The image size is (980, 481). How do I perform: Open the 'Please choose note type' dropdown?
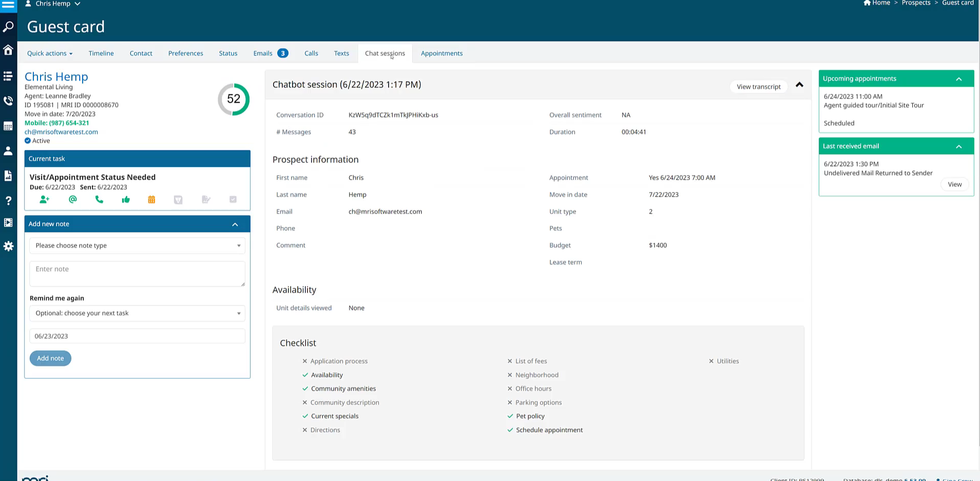(137, 245)
